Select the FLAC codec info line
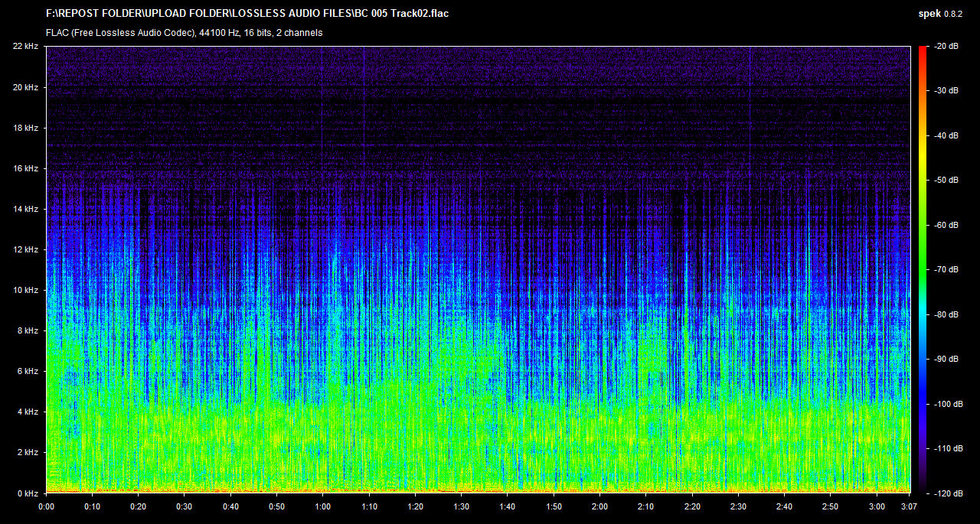This screenshot has height=524, width=980. [x=185, y=33]
